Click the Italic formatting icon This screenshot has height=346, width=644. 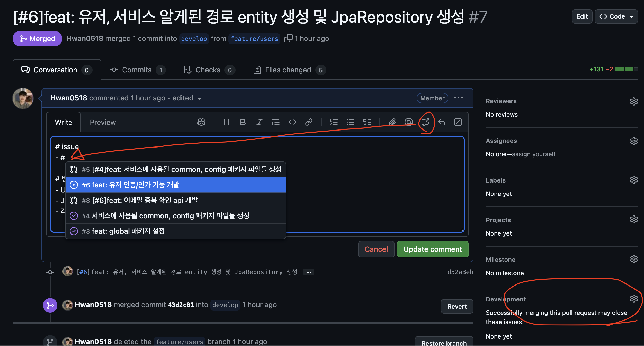(x=259, y=122)
